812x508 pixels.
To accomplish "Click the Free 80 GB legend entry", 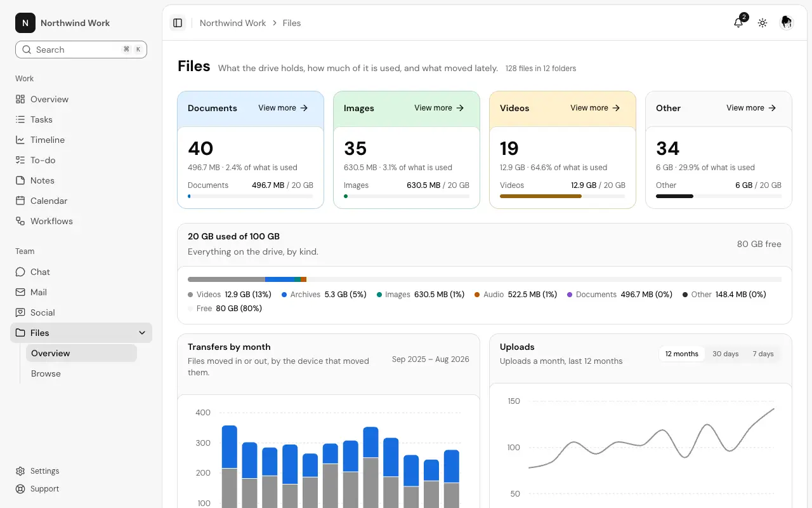I will [x=225, y=309].
